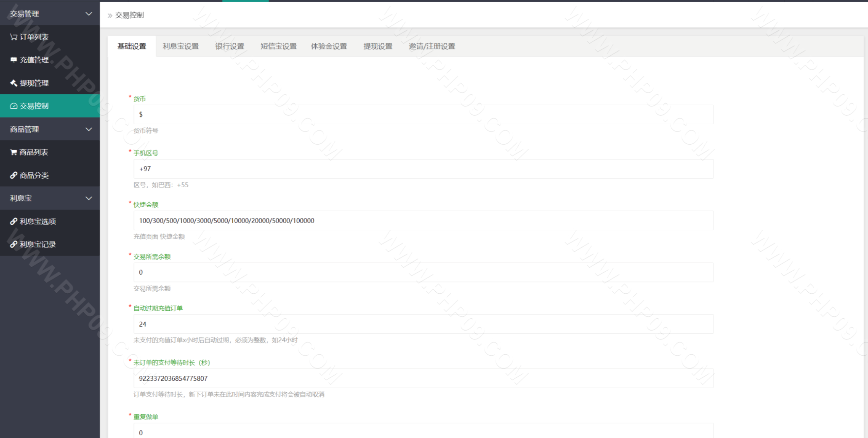Collapse the 交易管理 menu chevron
Viewport: 868px width, 438px height.
[x=89, y=14]
